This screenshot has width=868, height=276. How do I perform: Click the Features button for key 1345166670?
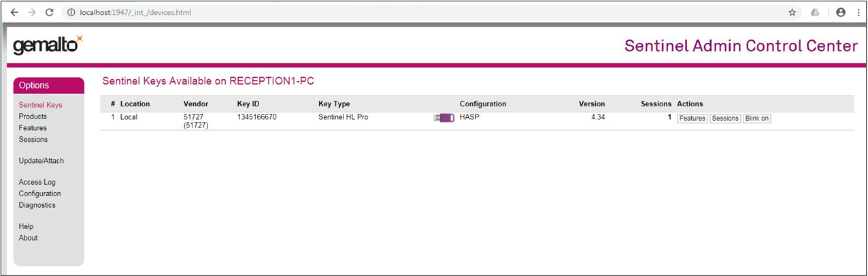(692, 118)
